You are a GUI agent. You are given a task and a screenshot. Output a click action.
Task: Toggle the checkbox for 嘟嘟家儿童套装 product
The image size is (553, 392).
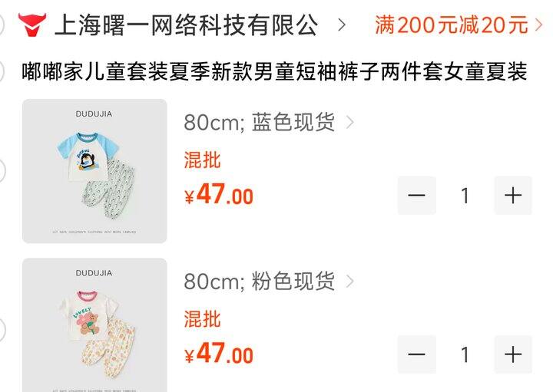click(1, 71)
